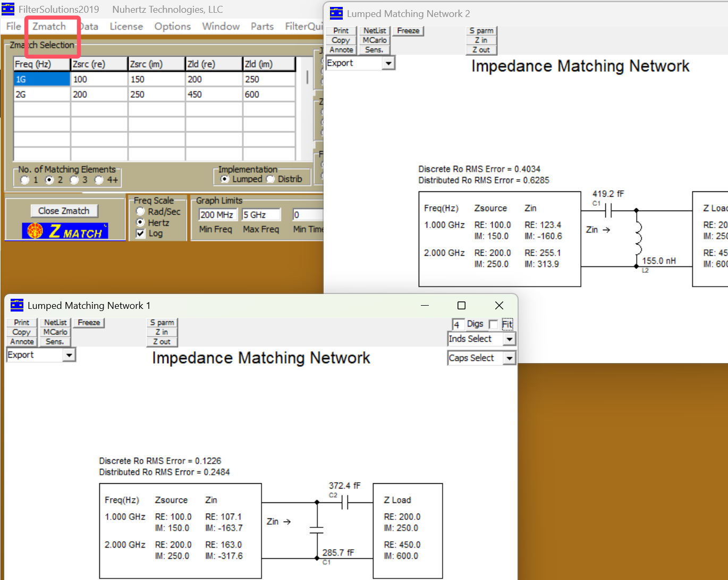Select 3 matching elements radio button

tap(74, 180)
